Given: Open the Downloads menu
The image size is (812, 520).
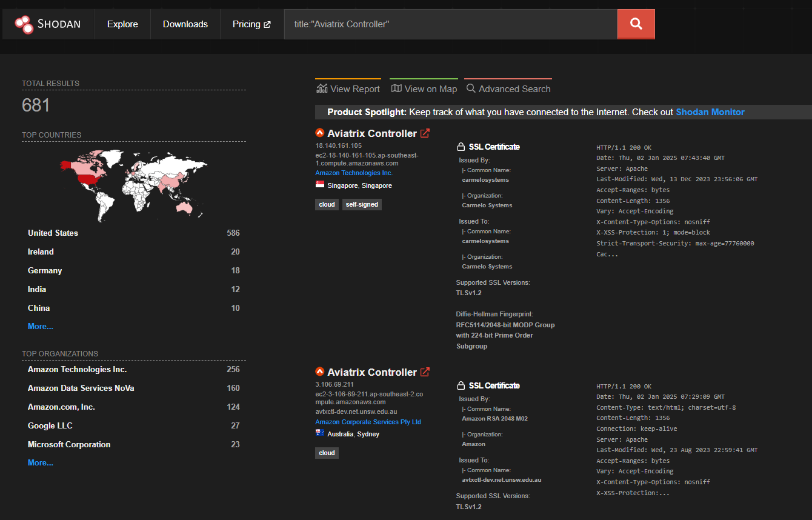Looking at the screenshot, I should tap(185, 24).
